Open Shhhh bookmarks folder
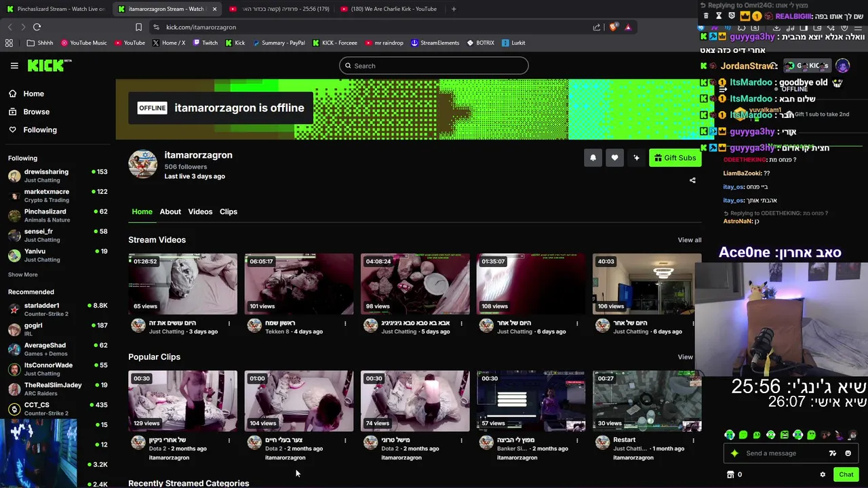 point(40,43)
